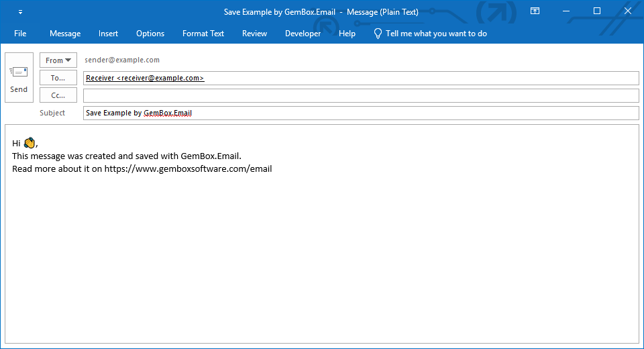Open the Developer ribbon tab
Image resolution: width=644 pixels, height=349 pixels.
click(303, 34)
